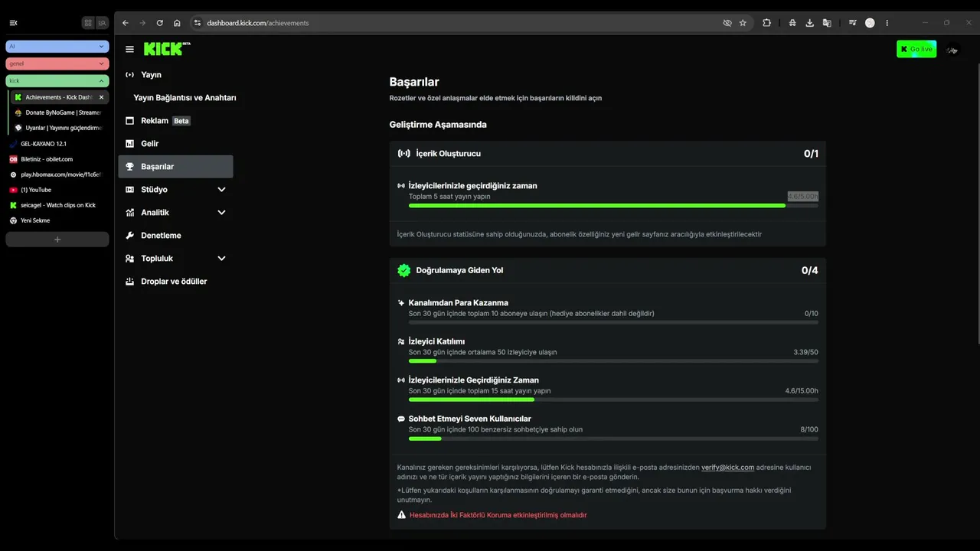Image resolution: width=980 pixels, height=551 pixels.
Task: Click the crossed-eye tracking protection icon
Action: click(x=727, y=23)
